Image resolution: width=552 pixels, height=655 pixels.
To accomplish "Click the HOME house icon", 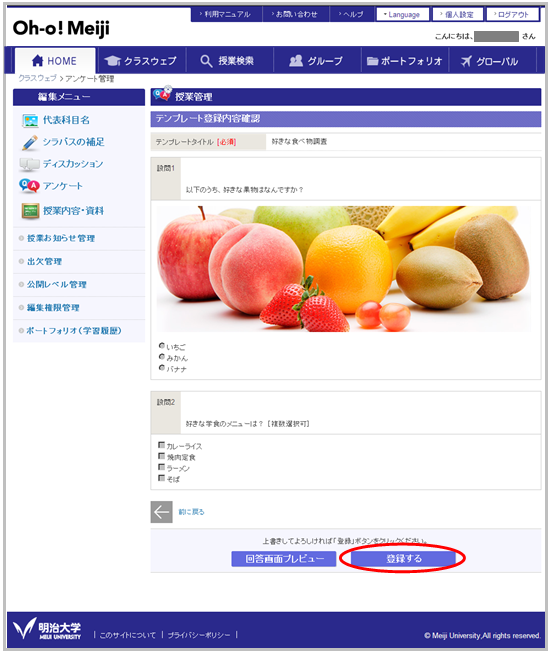I will tap(37, 61).
